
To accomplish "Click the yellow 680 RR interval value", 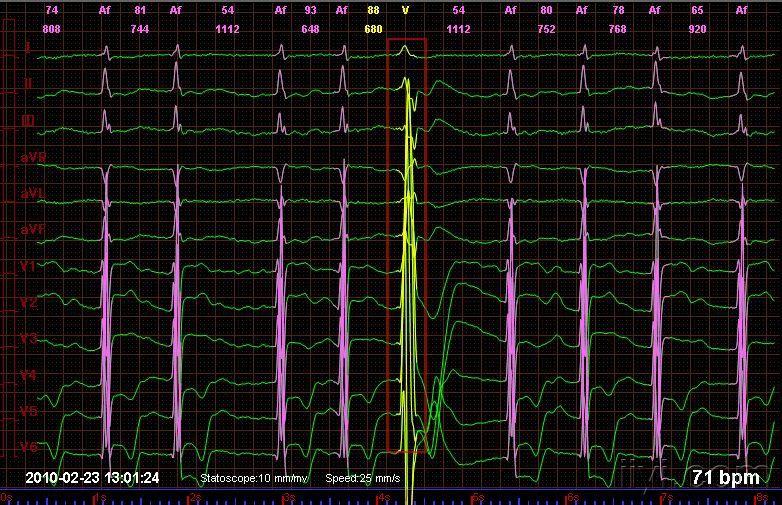I will click(373, 29).
